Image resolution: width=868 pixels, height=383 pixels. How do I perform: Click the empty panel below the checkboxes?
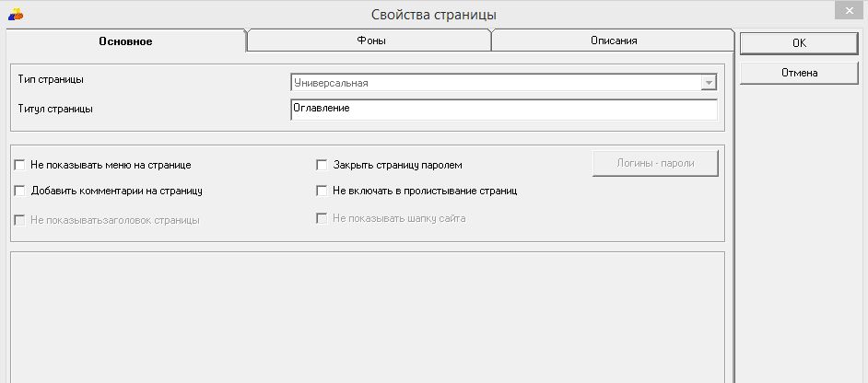(x=367, y=316)
